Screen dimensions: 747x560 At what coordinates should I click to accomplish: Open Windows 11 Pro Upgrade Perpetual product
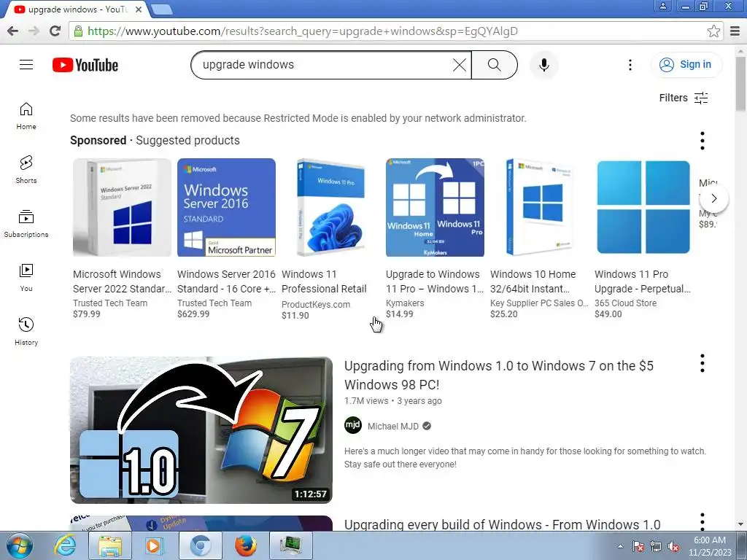click(642, 281)
